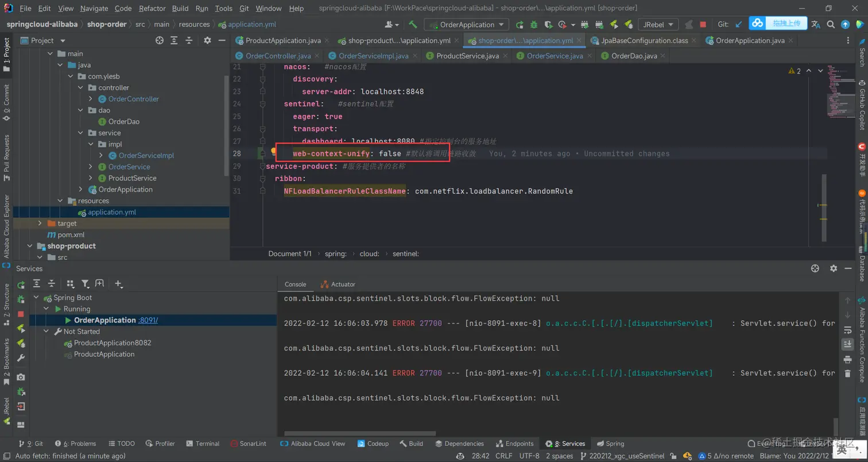Toggle scroll to end in console
The height and width of the screenshot is (462, 868).
click(847, 344)
